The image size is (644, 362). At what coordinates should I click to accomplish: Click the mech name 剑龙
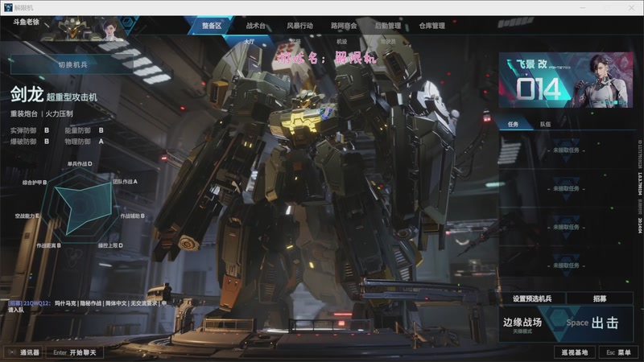click(27, 94)
